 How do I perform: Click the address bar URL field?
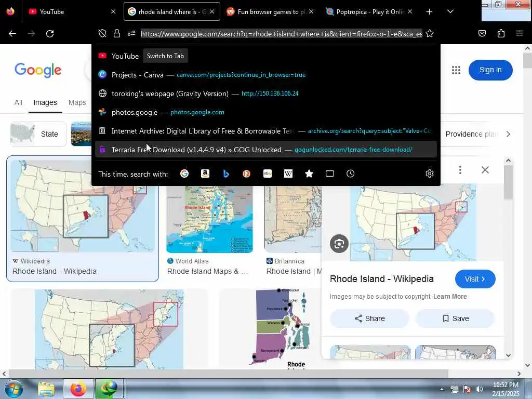click(281, 34)
